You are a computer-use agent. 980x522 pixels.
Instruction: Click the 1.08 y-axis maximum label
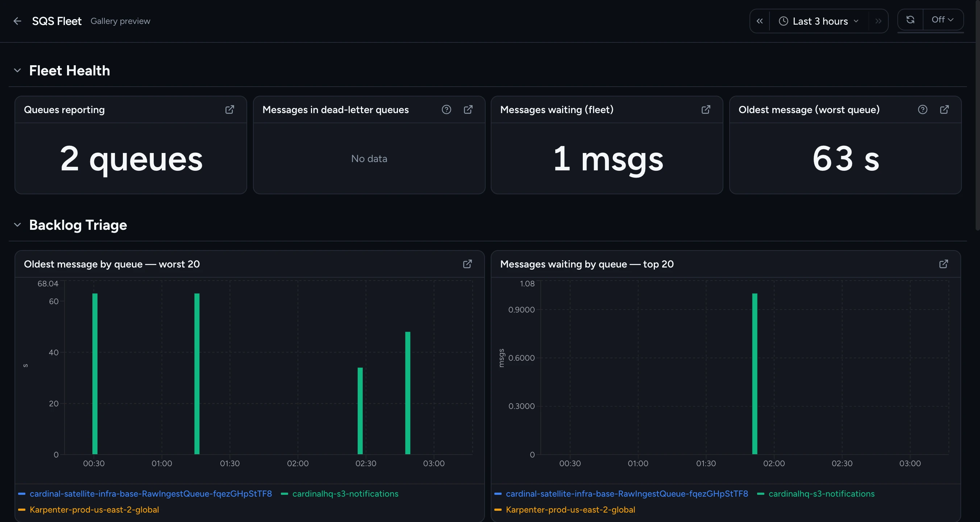coord(527,283)
